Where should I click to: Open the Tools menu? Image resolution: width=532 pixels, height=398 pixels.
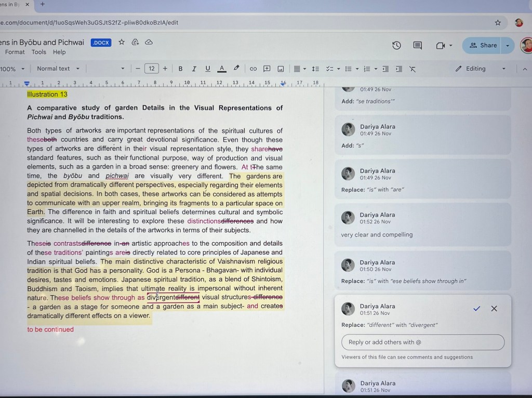39,52
